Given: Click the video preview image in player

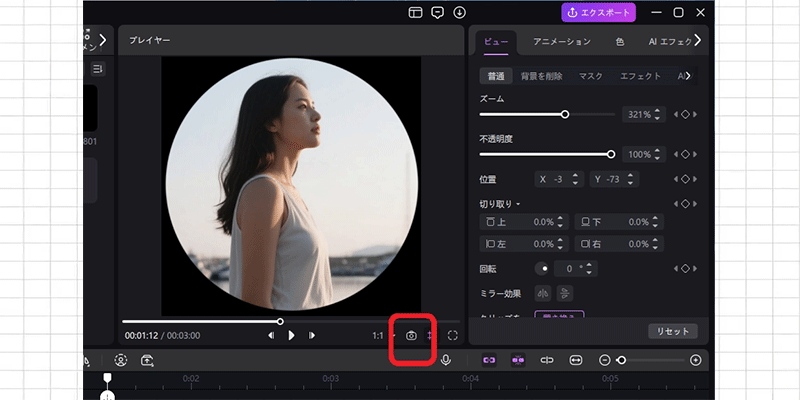Looking at the screenshot, I should [291, 186].
